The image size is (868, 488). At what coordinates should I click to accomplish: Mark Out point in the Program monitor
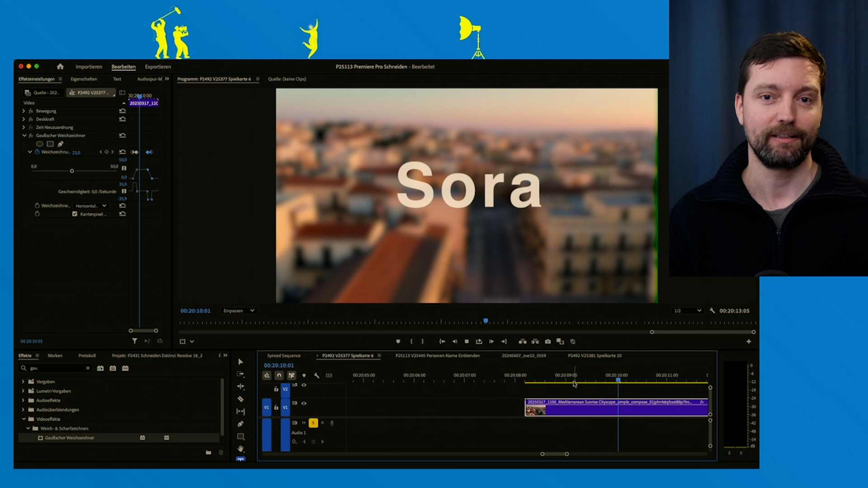click(x=423, y=342)
